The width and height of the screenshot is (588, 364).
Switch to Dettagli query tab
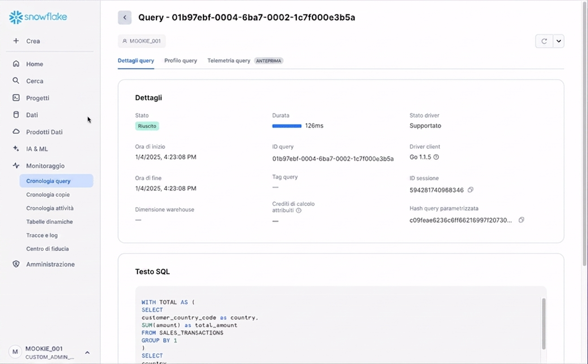point(136,61)
